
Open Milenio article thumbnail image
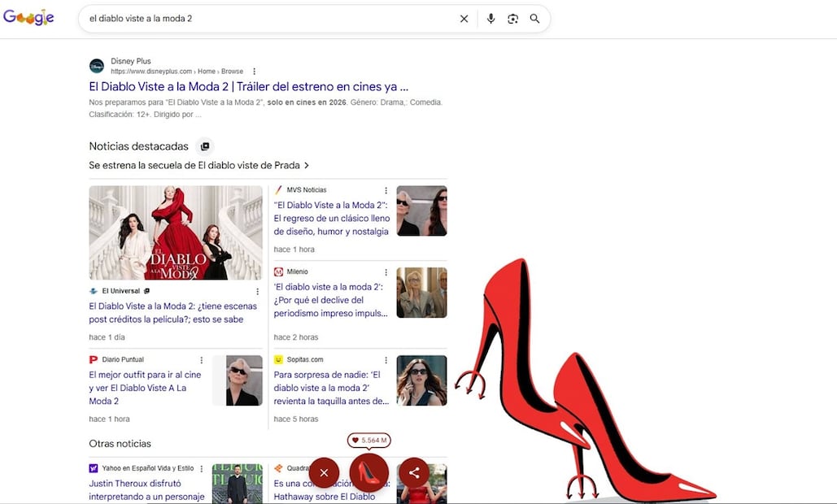421,293
